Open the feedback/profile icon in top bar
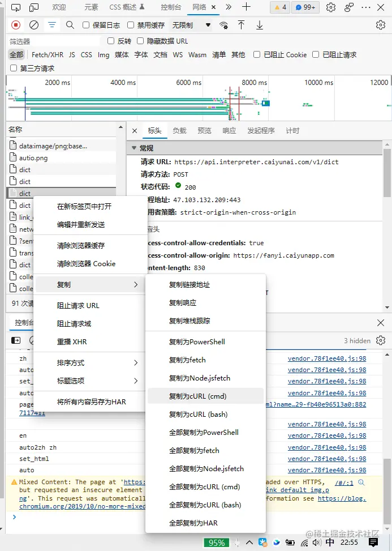The height and width of the screenshot is (551, 392). pos(349,7)
